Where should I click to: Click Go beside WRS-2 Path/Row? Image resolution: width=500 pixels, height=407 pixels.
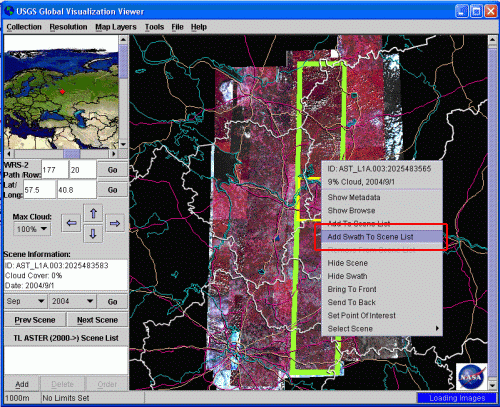[112, 170]
